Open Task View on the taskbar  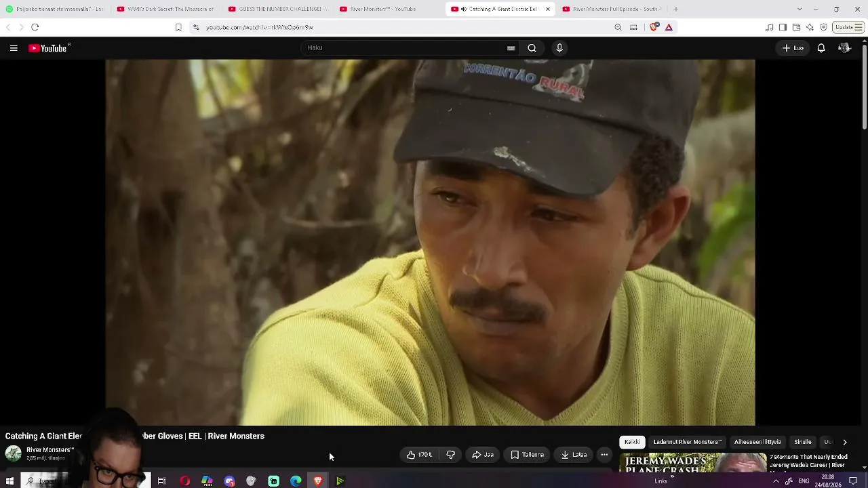point(161,481)
